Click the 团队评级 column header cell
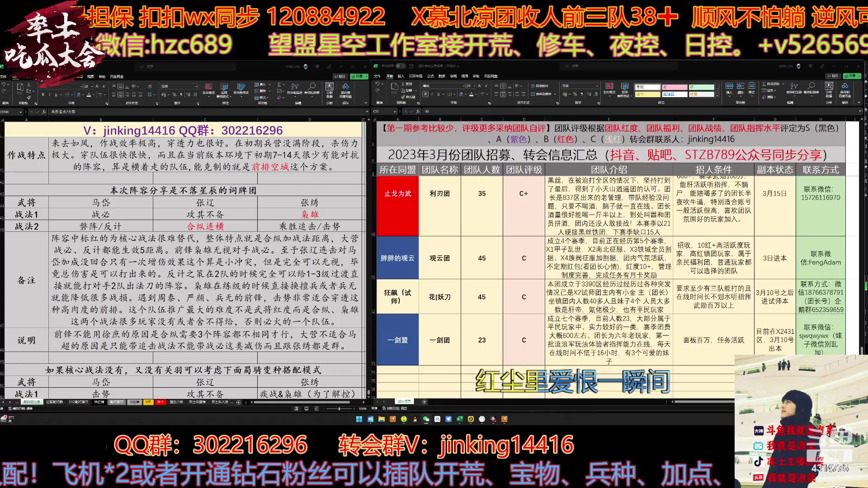The image size is (868, 488). pos(524,170)
